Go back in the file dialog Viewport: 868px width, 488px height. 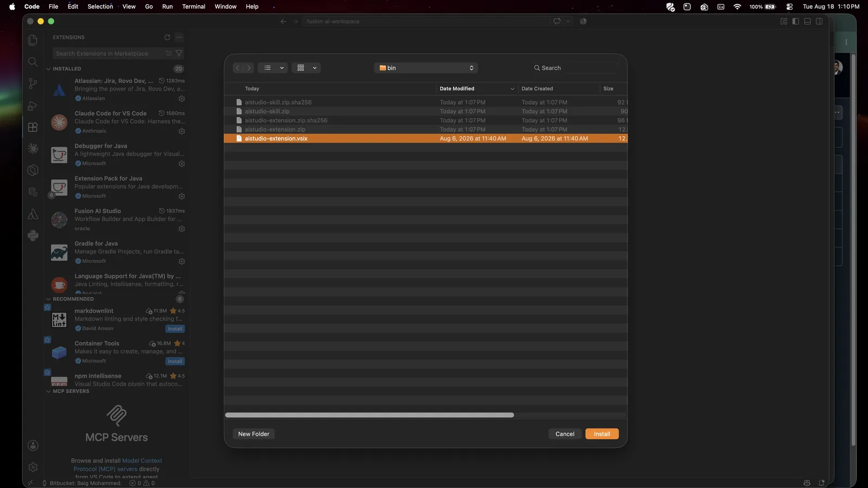tap(238, 68)
